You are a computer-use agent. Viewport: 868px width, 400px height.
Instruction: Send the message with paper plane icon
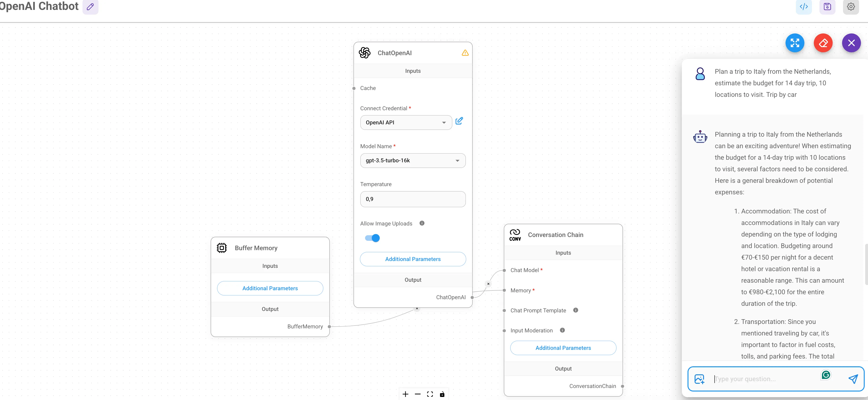853,379
